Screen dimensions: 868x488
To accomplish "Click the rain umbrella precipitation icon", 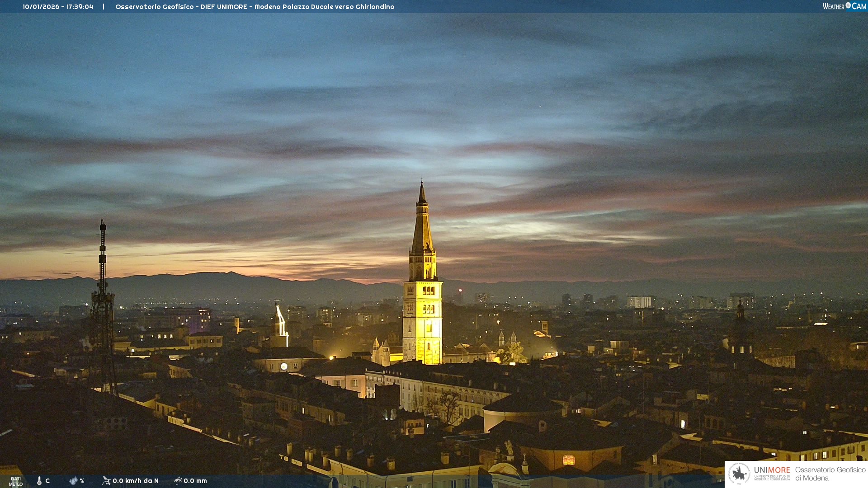I will click(x=178, y=481).
